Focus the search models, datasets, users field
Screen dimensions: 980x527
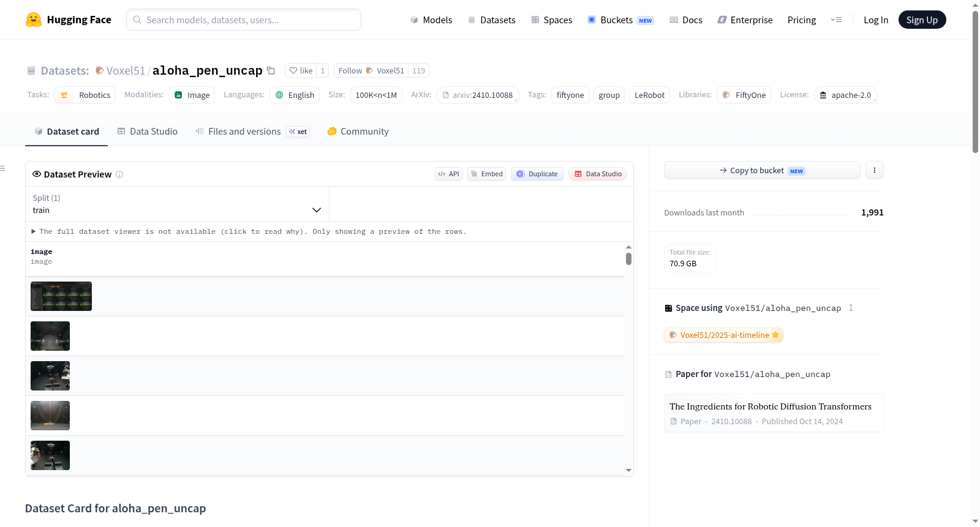coord(244,20)
